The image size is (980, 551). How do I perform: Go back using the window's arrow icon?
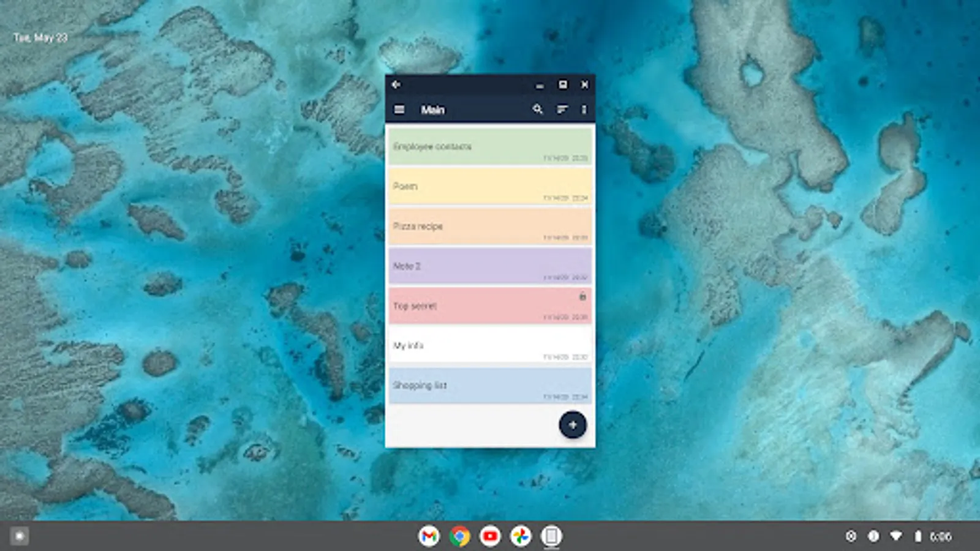coord(396,84)
